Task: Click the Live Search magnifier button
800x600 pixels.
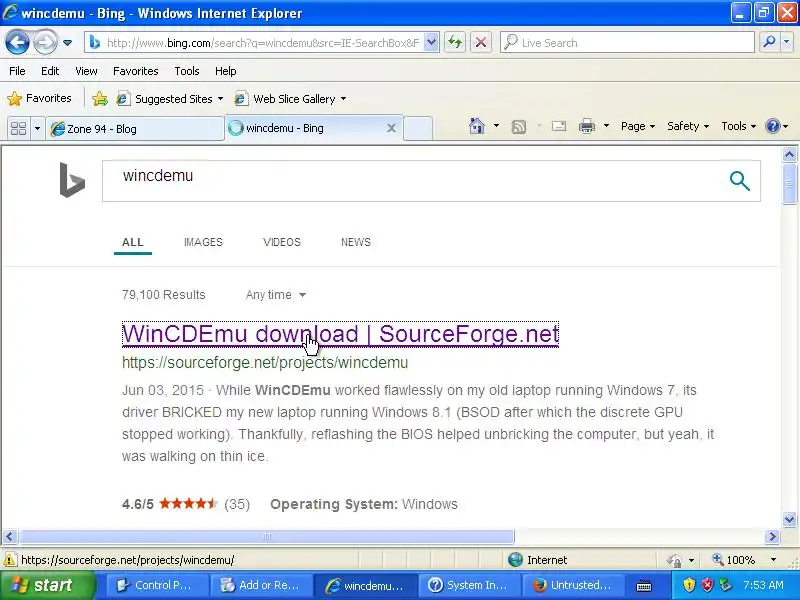Action: tap(769, 42)
